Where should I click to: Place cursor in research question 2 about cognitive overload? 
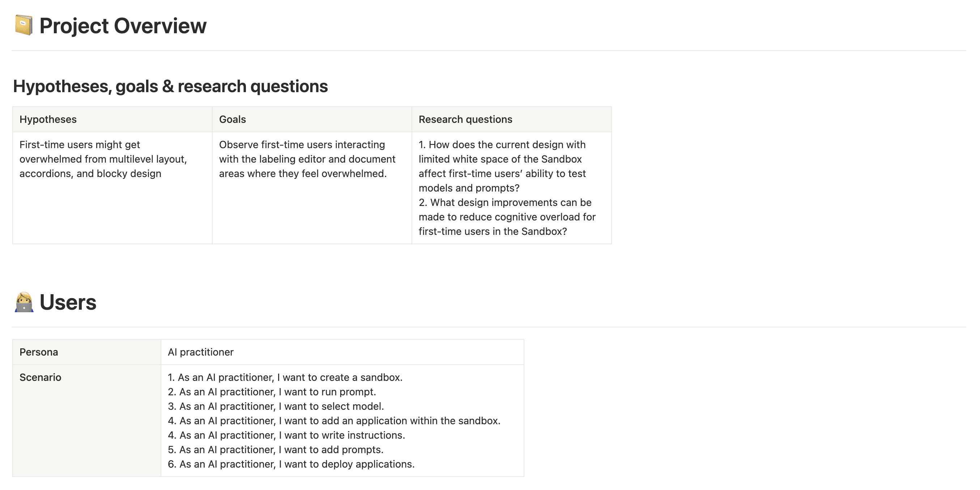[507, 217]
